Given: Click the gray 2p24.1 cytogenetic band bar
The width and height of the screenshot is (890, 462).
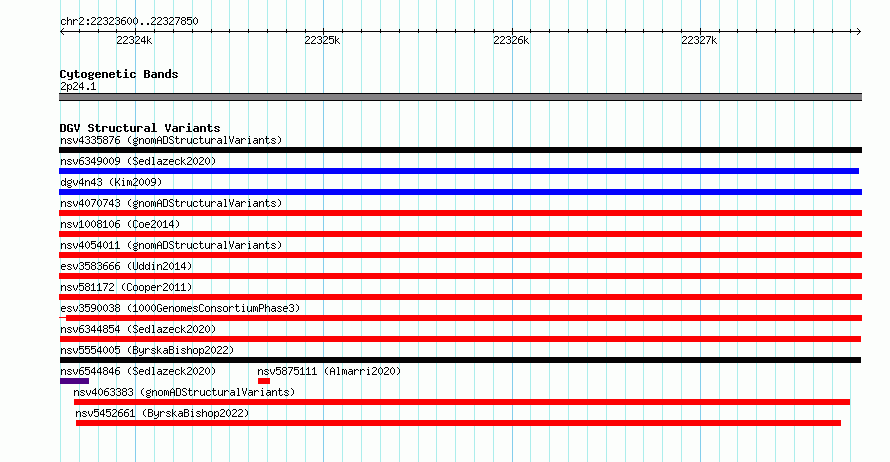Looking at the screenshot, I should point(460,97).
